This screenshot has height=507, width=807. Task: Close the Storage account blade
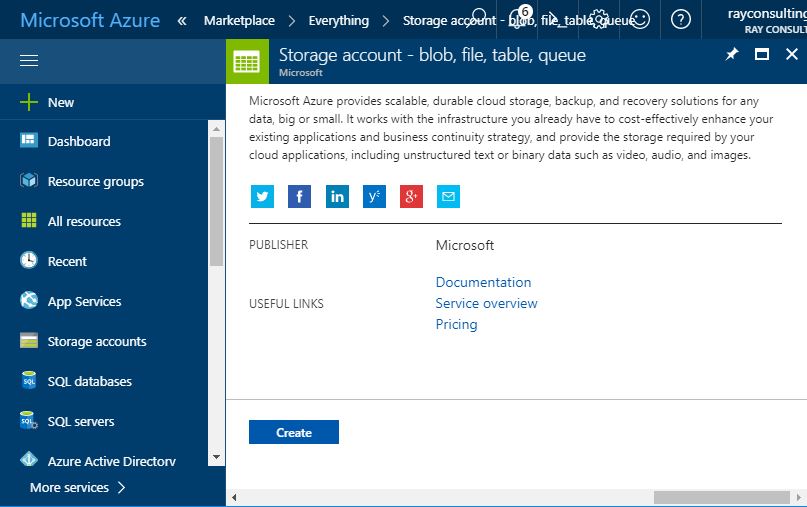(x=792, y=54)
